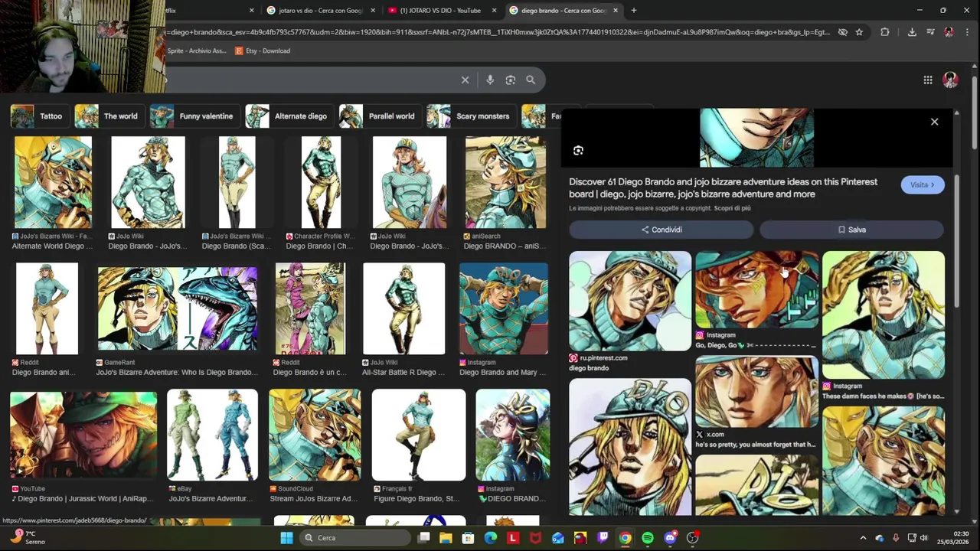The height and width of the screenshot is (551, 980).
Task: Open related ru.pinterest.com diego brando image
Action: pyautogui.click(x=629, y=301)
